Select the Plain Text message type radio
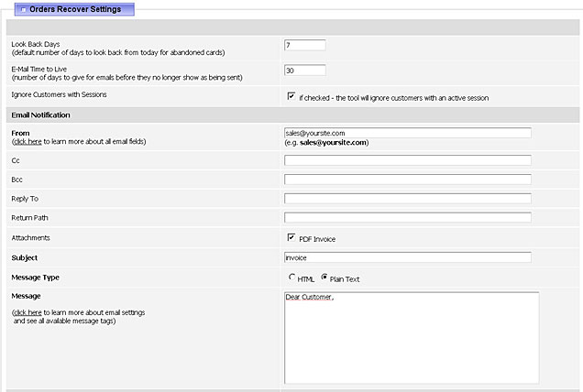Image resolution: width=583 pixels, height=392 pixels. click(x=324, y=278)
